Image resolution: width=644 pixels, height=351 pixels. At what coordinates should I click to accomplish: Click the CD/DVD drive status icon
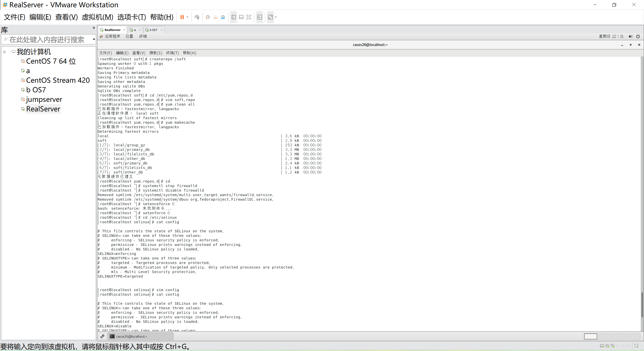(607, 346)
